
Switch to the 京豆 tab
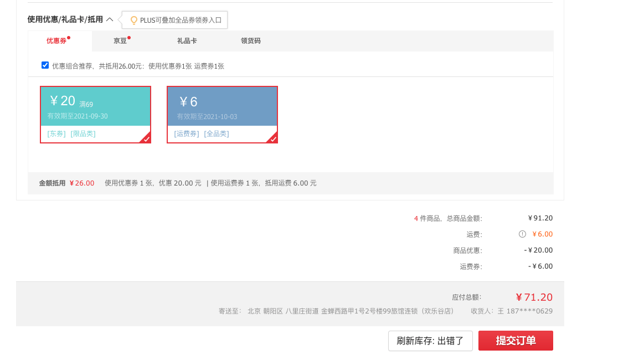[120, 40]
